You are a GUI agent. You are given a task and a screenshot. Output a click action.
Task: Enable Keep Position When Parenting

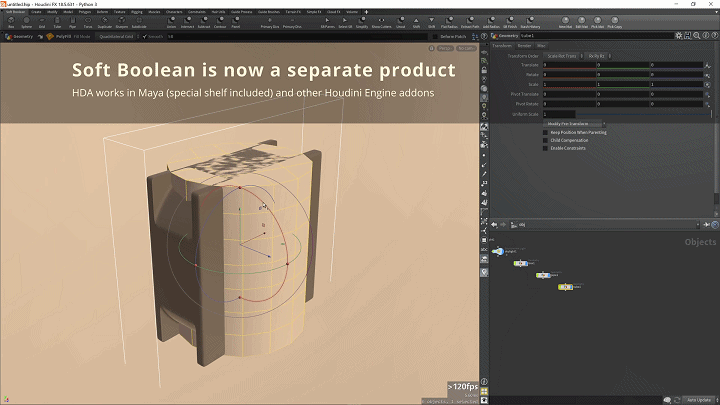coord(546,132)
